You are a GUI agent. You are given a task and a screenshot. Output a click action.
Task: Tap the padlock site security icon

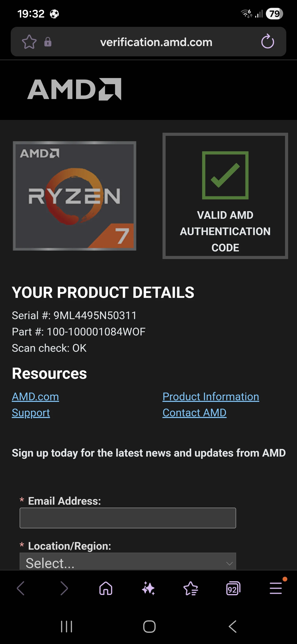[48, 42]
